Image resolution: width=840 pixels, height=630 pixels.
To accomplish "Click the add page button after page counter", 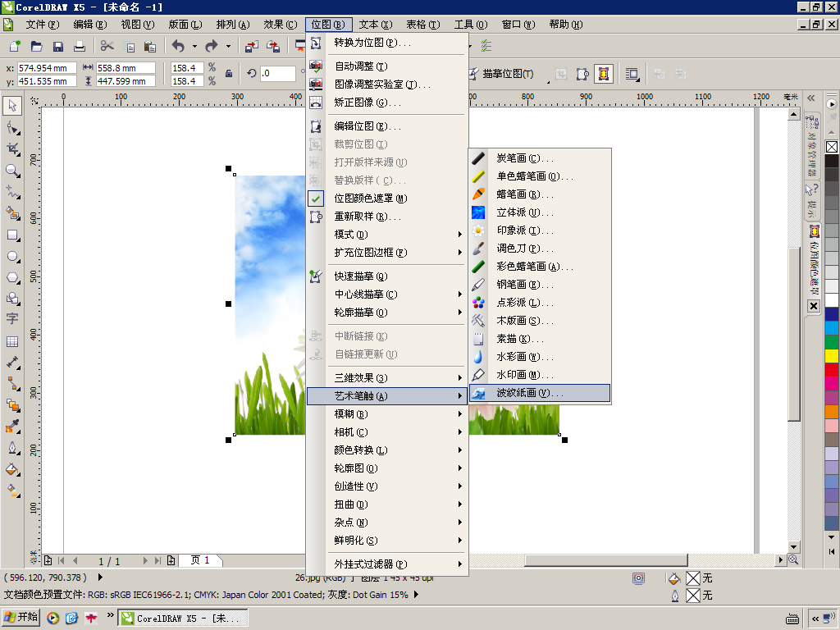I will 171,560.
